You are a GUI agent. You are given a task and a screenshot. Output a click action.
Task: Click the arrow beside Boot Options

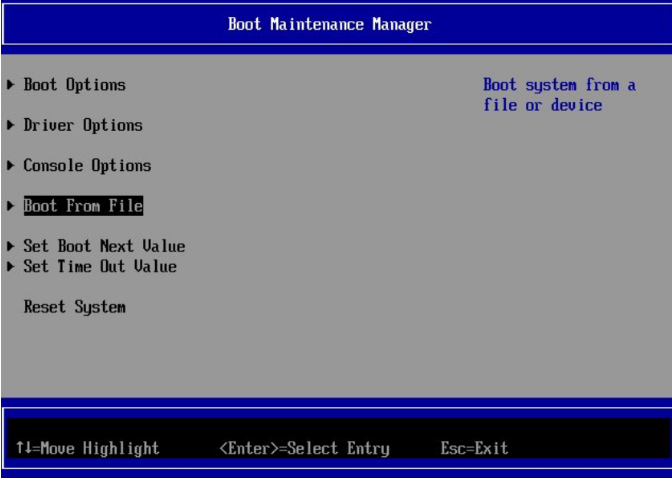point(11,85)
